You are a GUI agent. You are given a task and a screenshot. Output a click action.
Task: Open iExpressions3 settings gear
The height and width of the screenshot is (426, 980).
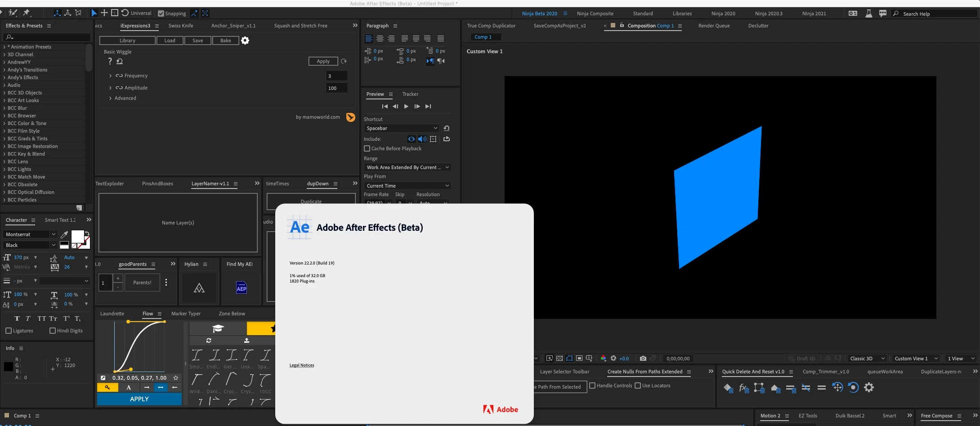(245, 40)
